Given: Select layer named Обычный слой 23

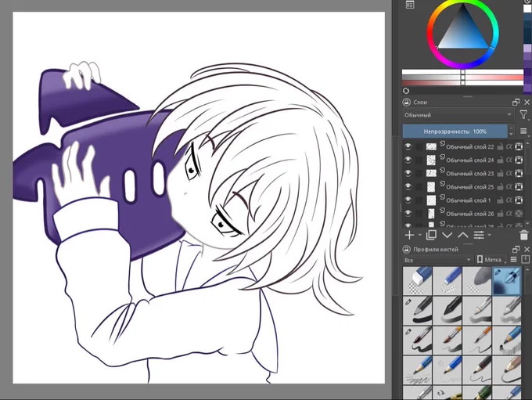Looking at the screenshot, I should [470, 174].
